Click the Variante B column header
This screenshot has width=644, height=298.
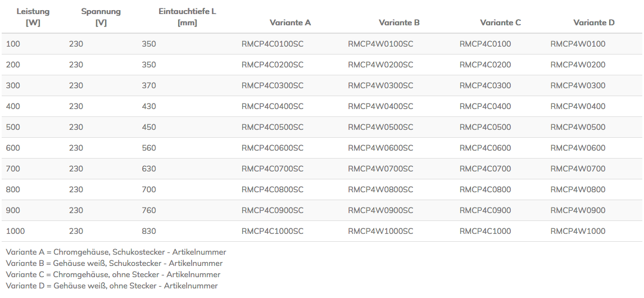(399, 22)
